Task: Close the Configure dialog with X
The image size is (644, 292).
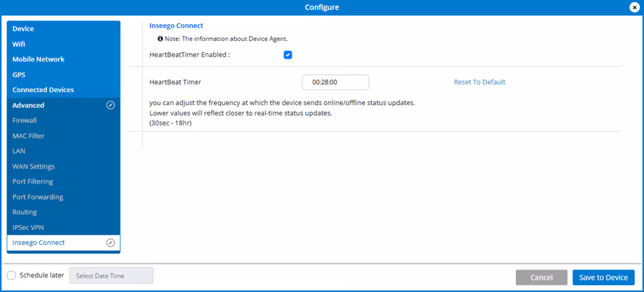Action: point(635,8)
